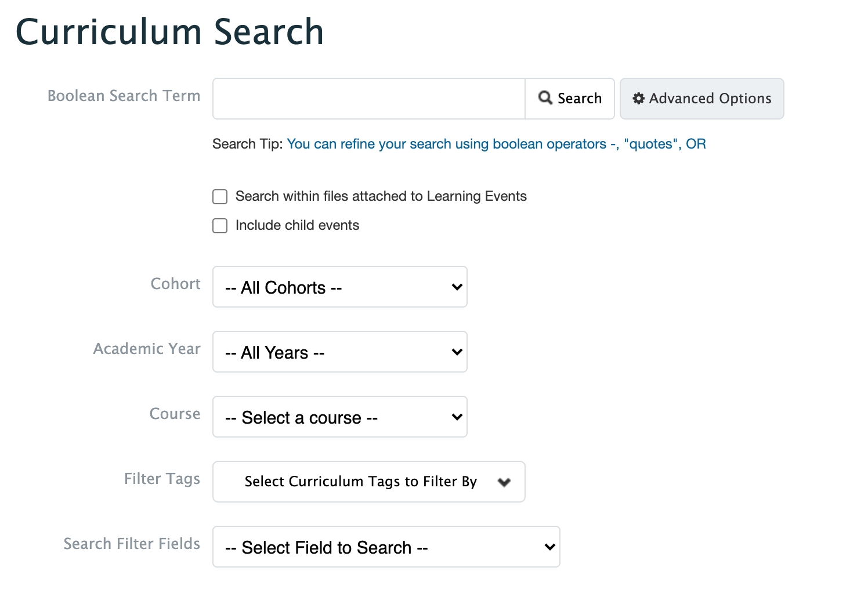This screenshot has height=607, width=868.
Task: Click the Filter Tags chevron arrow
Action: 504,482
